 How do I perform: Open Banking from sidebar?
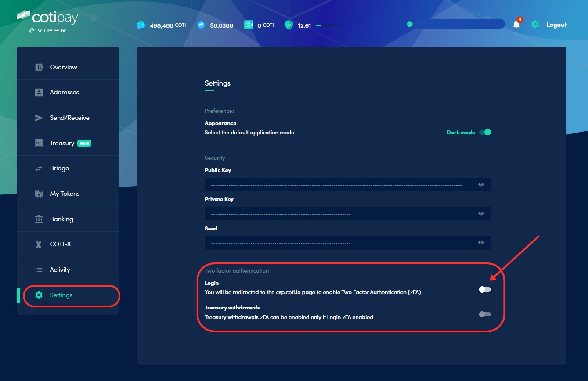tap(68, 219)
